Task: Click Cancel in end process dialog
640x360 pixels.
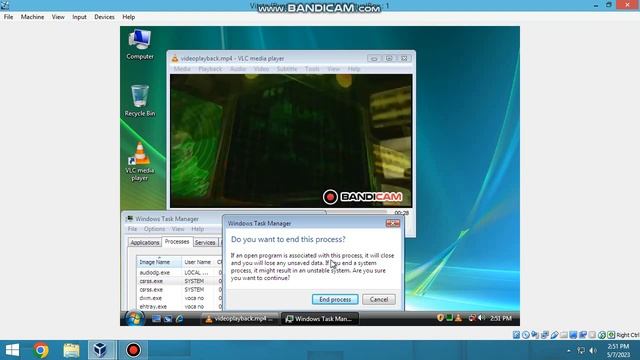Action: tap(379, 299)
